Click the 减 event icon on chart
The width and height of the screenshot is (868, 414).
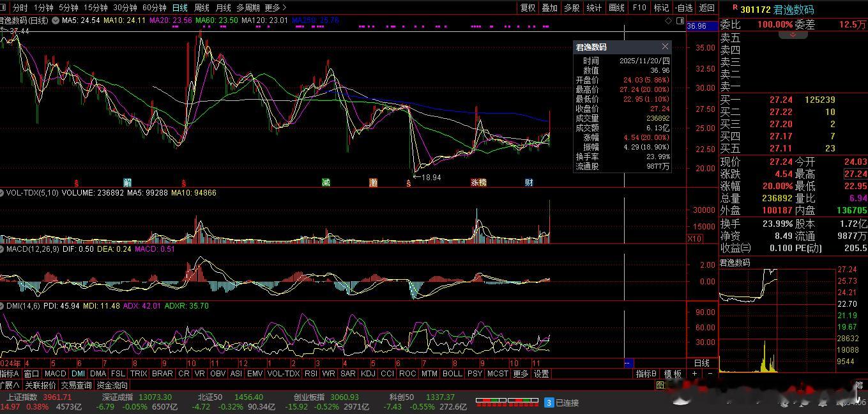pos(326,183)
